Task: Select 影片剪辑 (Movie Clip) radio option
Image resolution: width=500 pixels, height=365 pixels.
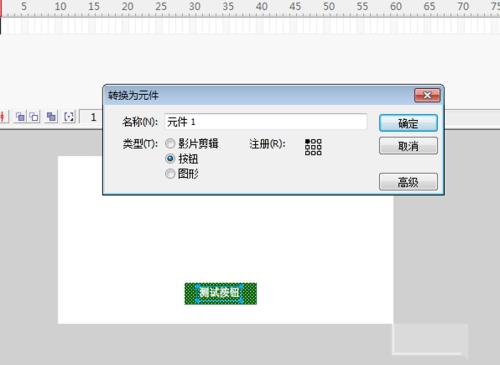Action: (x=170, y=144)
